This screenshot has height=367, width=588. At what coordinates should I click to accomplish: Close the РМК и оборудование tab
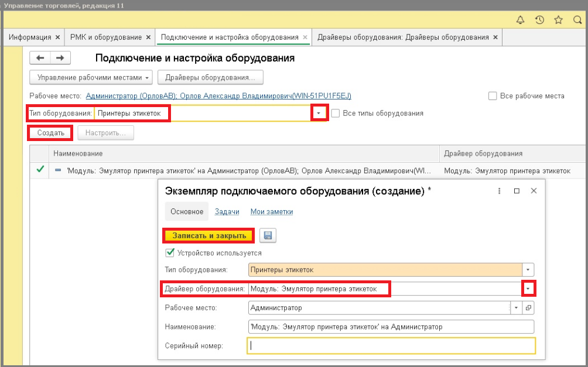(148, 37)
